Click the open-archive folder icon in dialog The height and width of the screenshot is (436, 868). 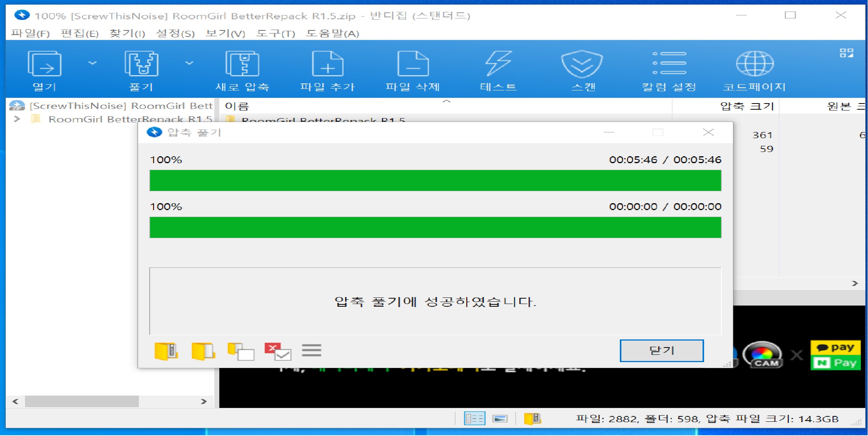click(x=166, y=351)
